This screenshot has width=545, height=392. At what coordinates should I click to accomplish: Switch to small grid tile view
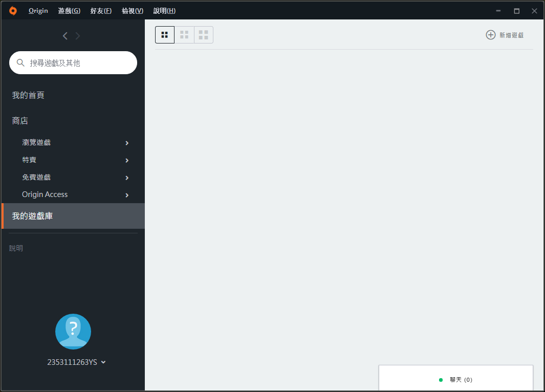pyautogui.click(x=165, y=35)
